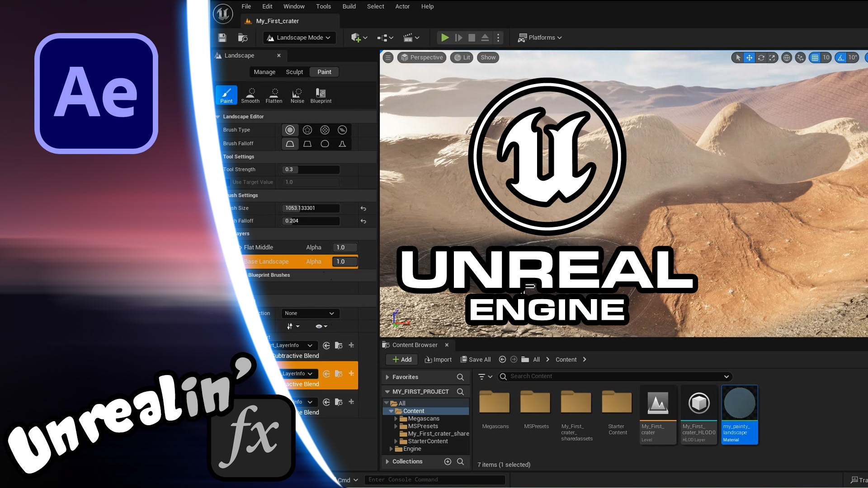The height and width of the screenshot is (488, 868).
Task: Open the play options three-dot menu
Action: click(498, 38)
